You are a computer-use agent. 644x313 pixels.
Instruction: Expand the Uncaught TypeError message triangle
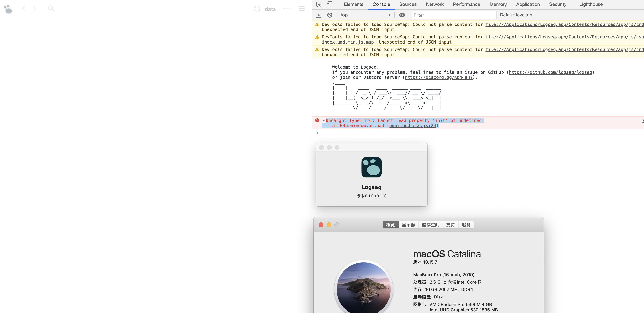point(323,121)
